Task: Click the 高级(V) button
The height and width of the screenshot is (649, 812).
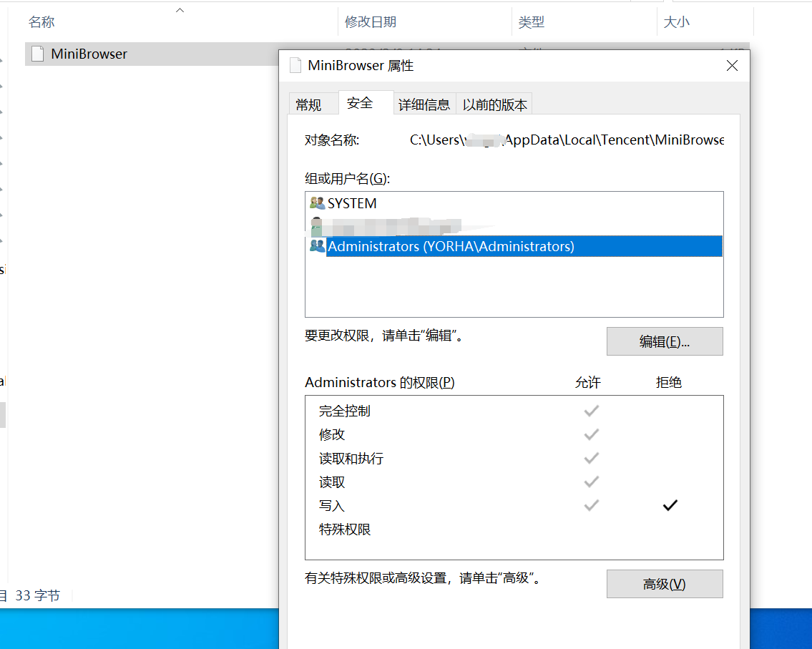Action: point(665,585)
